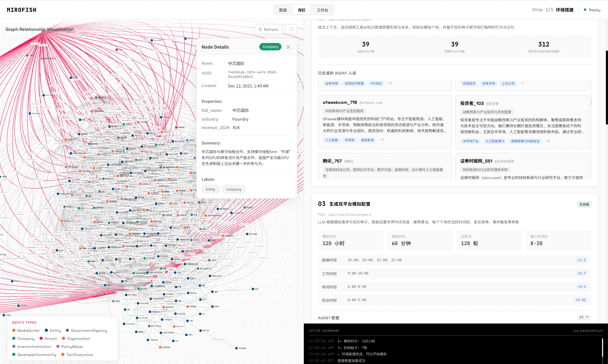Viewport: 608px width, 364px height.
Task: Select the TechExecutive legend icon
Action: (x=63, y=355)
